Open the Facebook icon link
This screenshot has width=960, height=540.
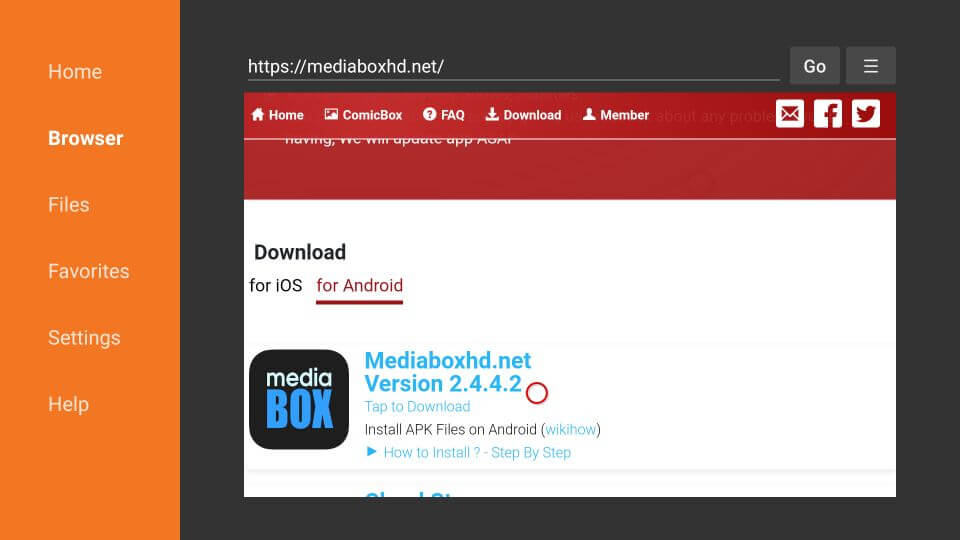827,114
